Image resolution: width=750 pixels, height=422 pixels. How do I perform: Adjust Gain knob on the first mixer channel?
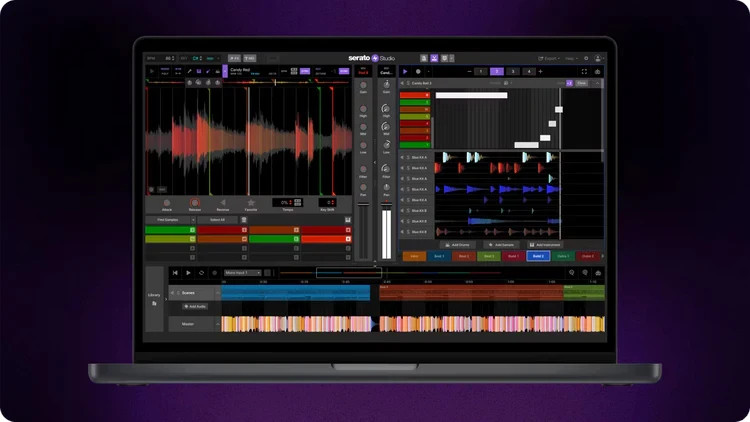pos(363,86)
